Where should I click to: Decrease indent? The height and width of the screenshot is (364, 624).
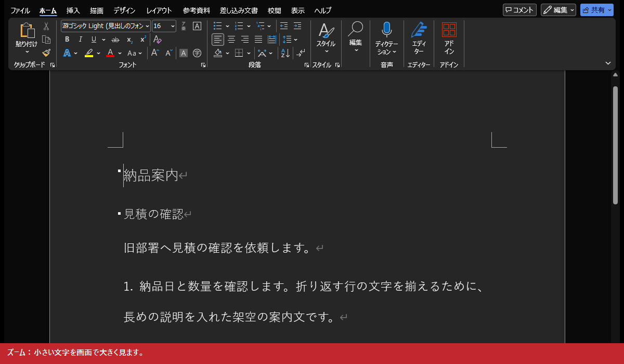(x=284, y=26)
